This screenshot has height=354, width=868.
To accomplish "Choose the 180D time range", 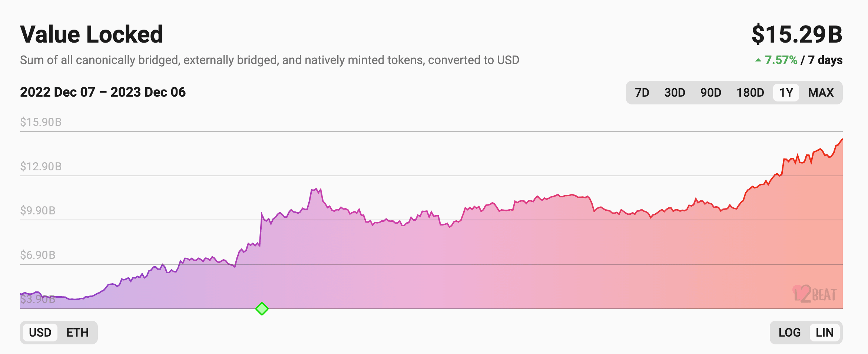I will tap(750, 93).
